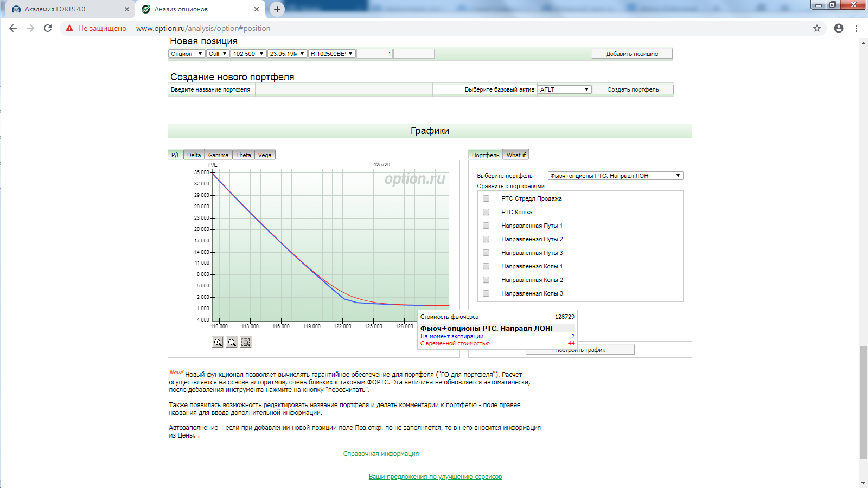Open the Ваши предложения по улучшению сервисов link
This screenshot has width=868, height=488.
[435, 477]
